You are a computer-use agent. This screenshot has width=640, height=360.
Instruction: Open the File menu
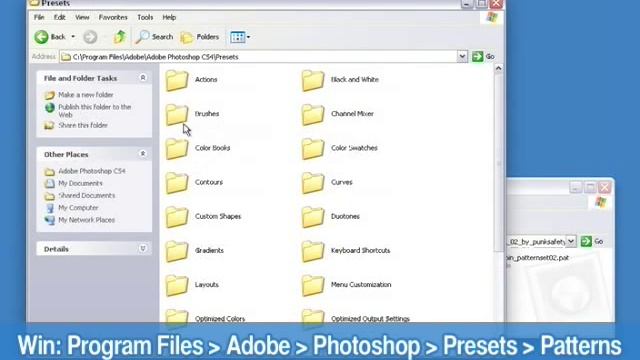pos(39,17)
